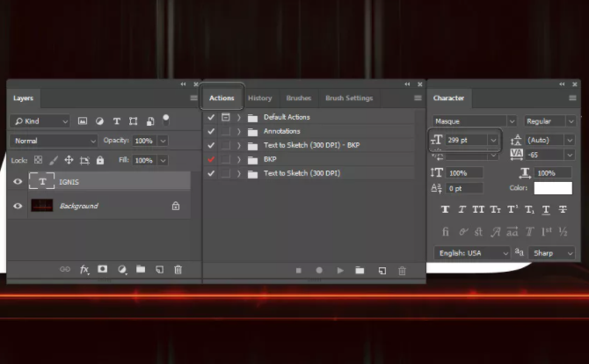
Task: Toggle layer filtering on/off switch
Action: [165, 120]
